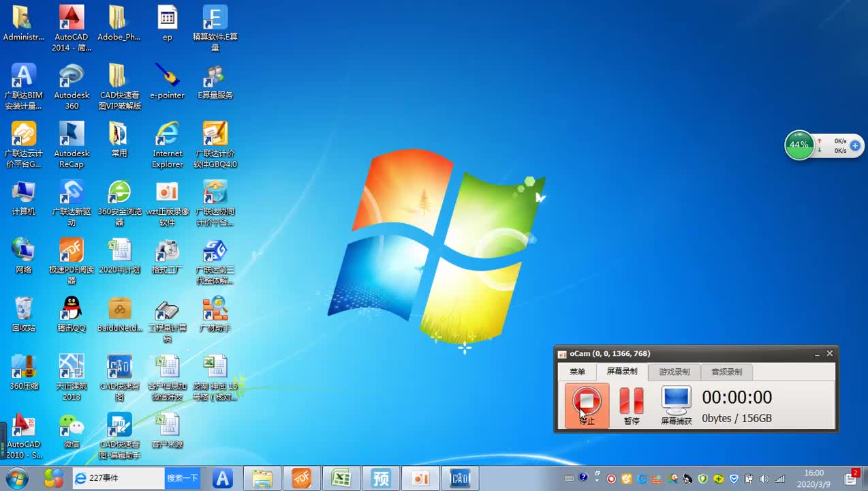Open the Windows Start menu
868x491 pixels.
coord(16,478)
